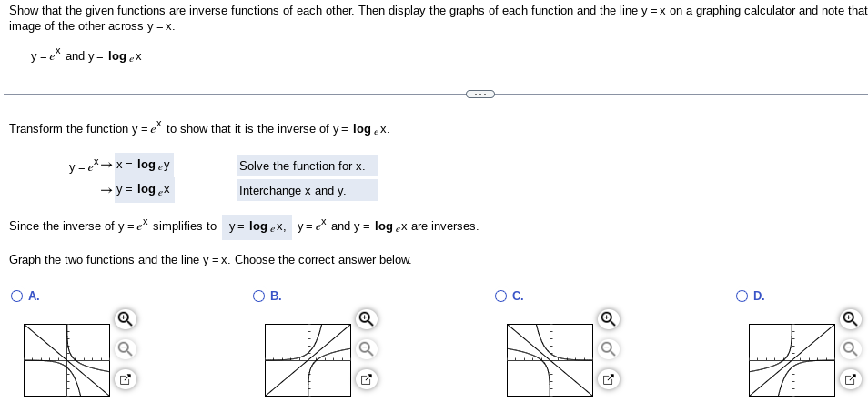868x402 pixels.
Task: Expand the ellipsis divider handle
Action: [479, 94]
